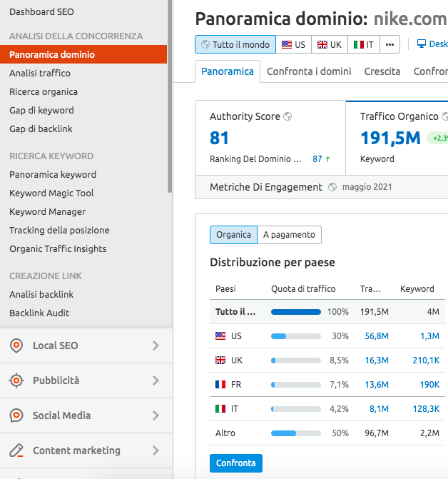Open Dashboard SEO in sidebar
This screenshot has height=479, width=448.
[x=41, y=12]
